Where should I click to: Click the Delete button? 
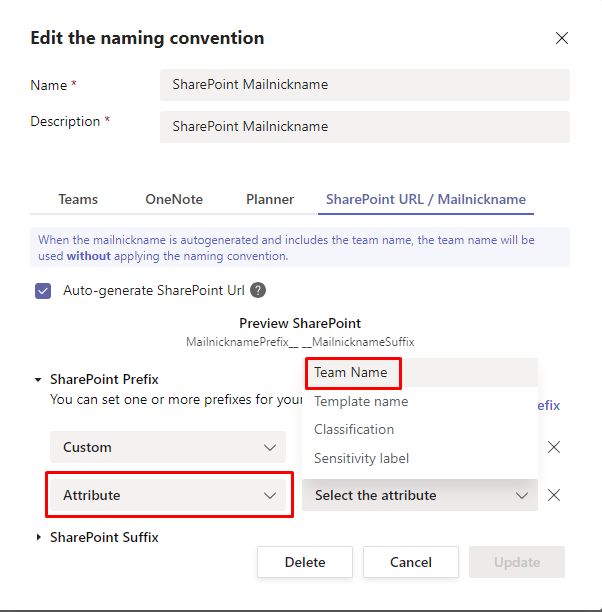(x=305, y=562)
